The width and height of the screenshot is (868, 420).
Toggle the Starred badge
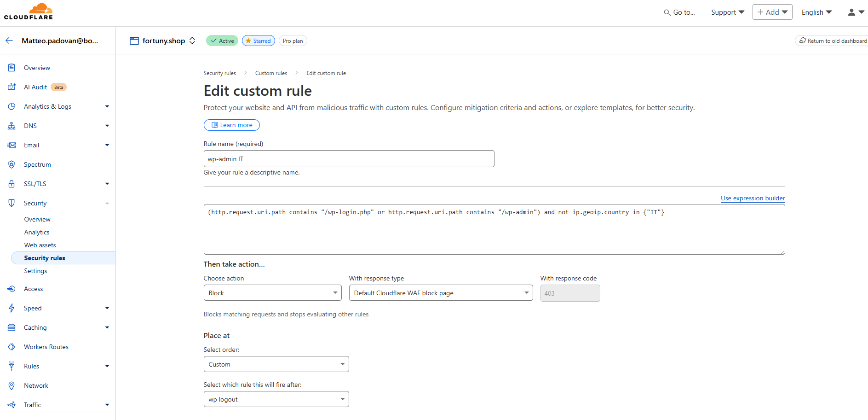259,41
